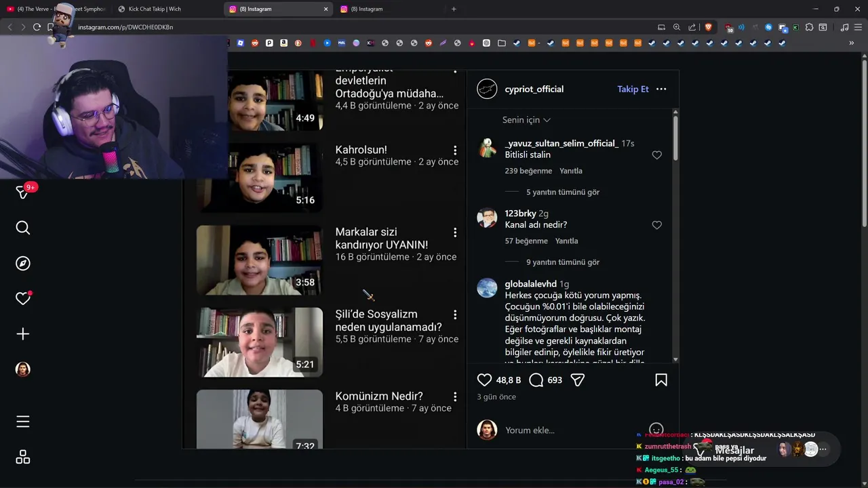Screen dimensions: 868x488
Task: Open three-dot menu beside Markalar sizi kandırıyor
Action: pyautogui.click(x=455, y=232)
